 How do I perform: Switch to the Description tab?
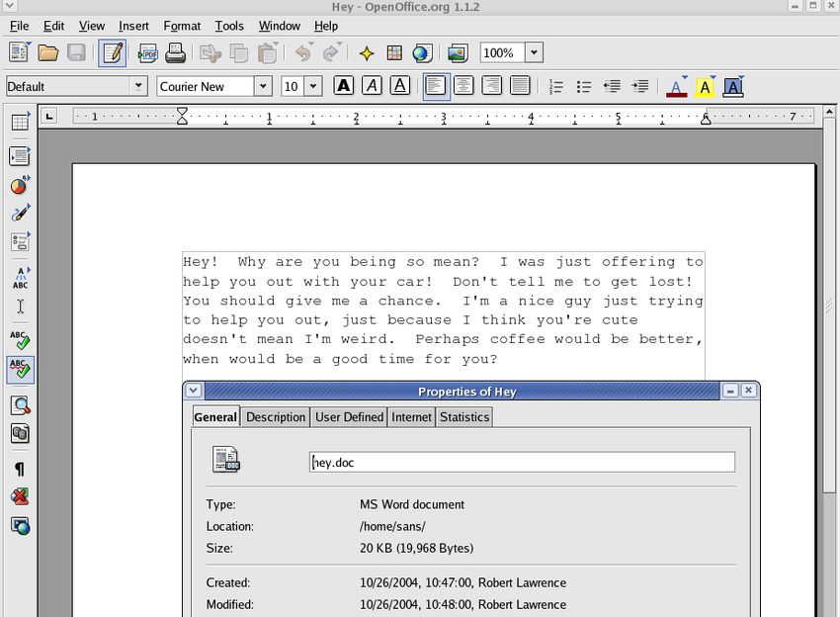(276, 417)
